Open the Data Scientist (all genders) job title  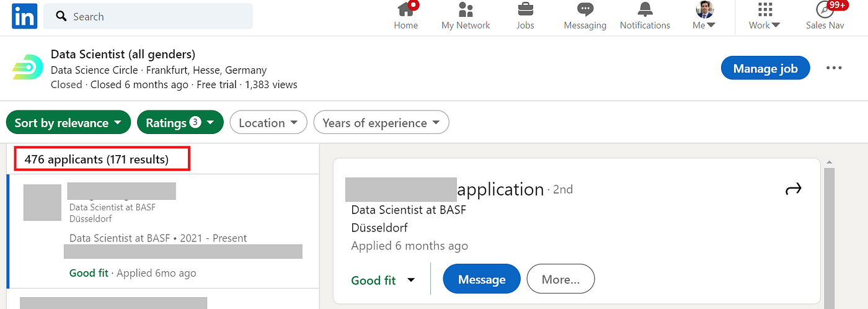(123, 54)
